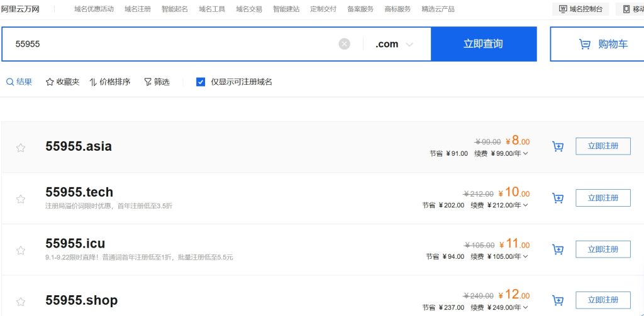Add 55955.icu to cart via cart icon

click(557, 249)
